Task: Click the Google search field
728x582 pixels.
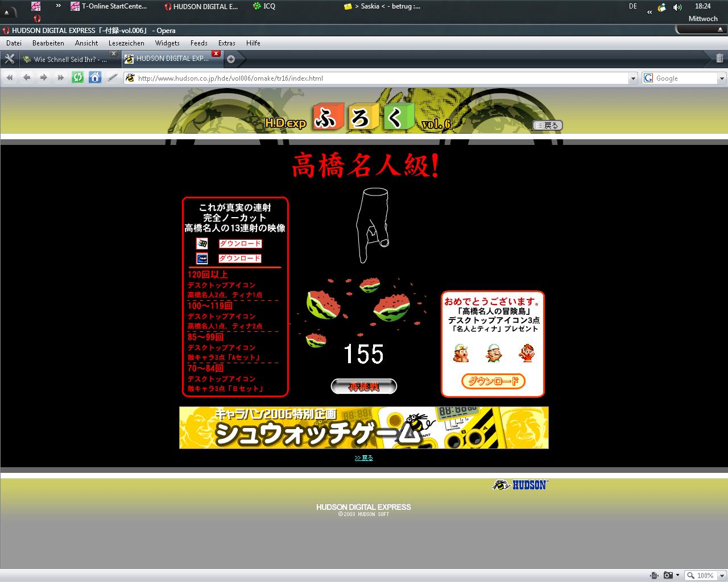Action: 684,78
